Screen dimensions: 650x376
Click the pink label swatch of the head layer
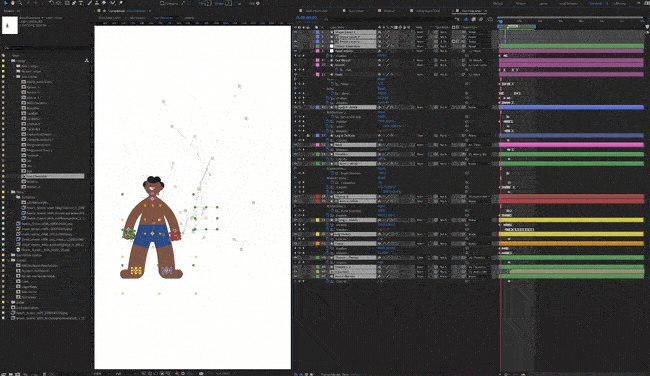point(318,75)
